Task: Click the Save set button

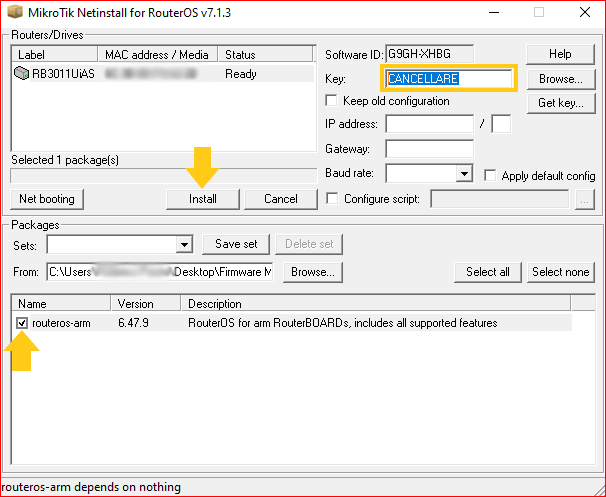Action: point(236,244)
